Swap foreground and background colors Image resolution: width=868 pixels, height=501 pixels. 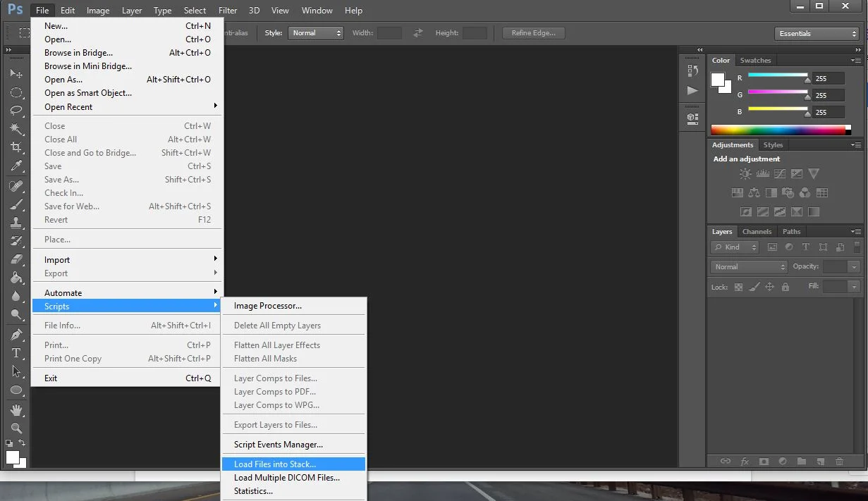[x=22, y=443]
